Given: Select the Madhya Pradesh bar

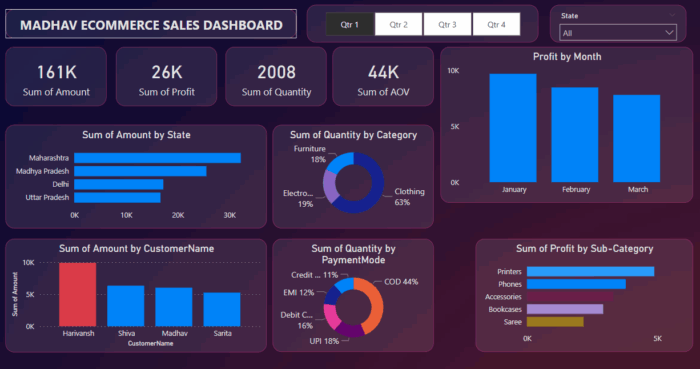Looking at the screenshot, I should [140, 171].
